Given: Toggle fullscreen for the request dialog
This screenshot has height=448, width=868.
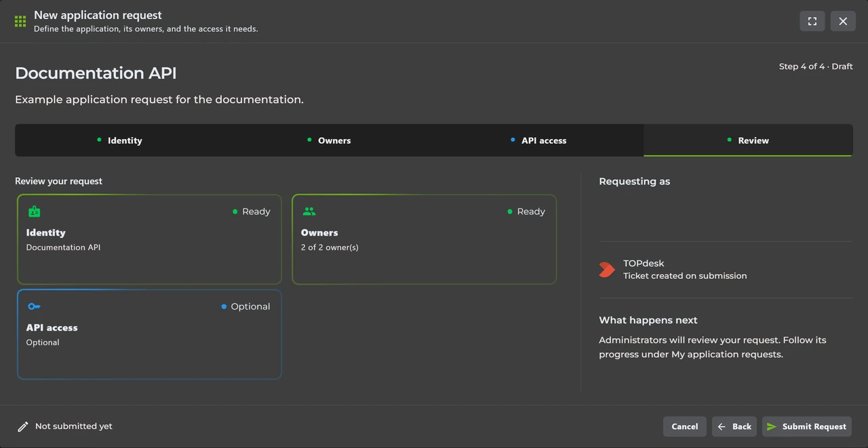Looking at the screenshot, I should pyautogui.click(x=812, y=21).
